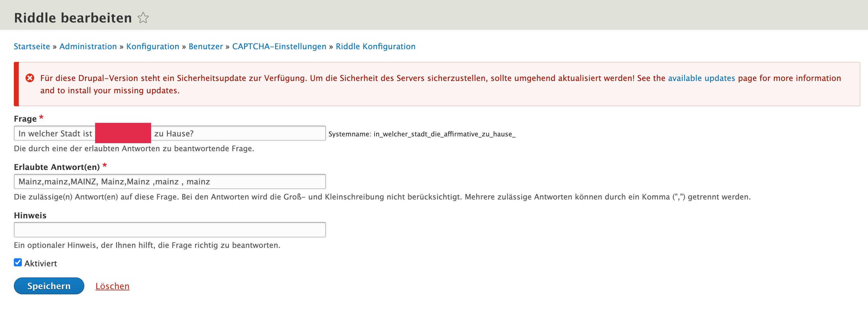
Task: Click the star icon next to Riddle bearbeiten
Action: (143, 18)
